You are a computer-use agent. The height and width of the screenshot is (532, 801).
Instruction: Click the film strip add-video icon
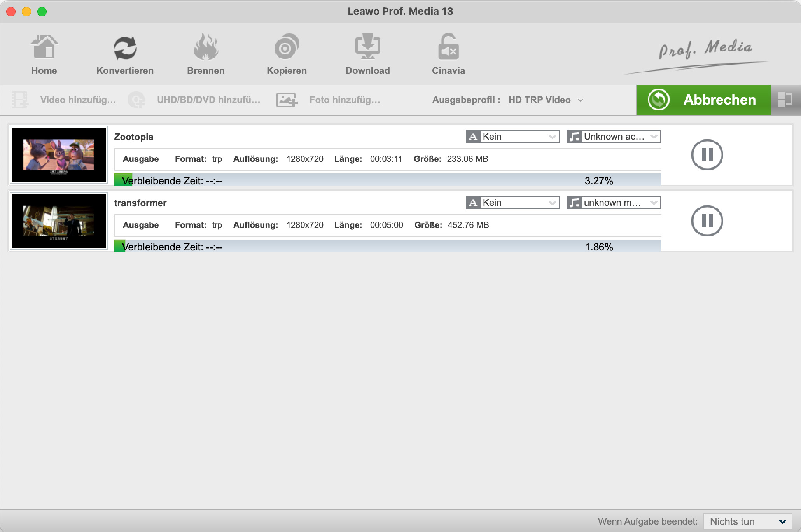point(20,100)
